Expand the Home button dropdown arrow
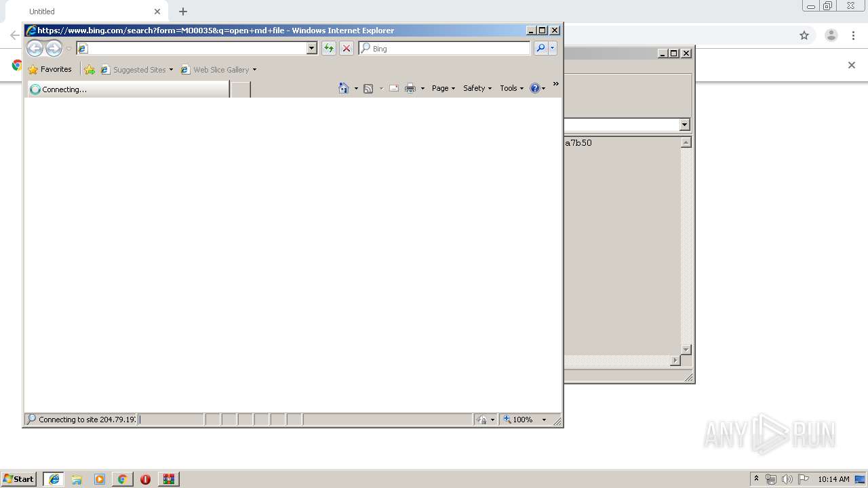The width and height of the screenshot is (868, 488). 356,88
